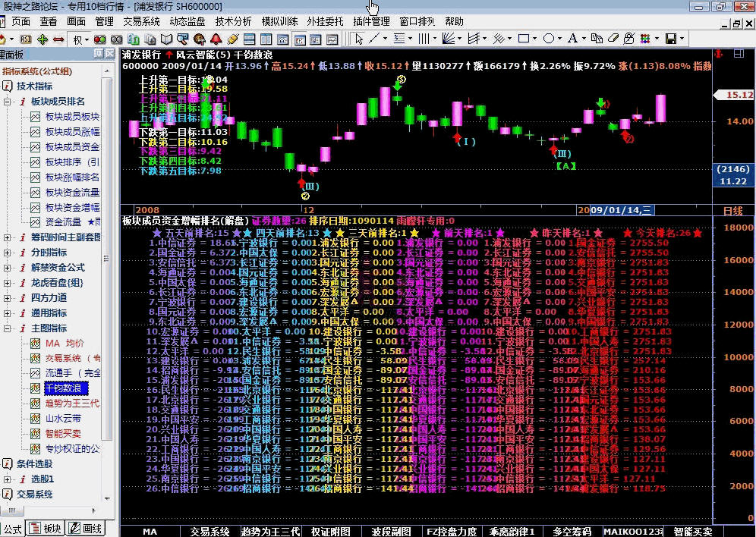756x537 pixels.
Task: Open the 插件管理 menu
Action: pos(371,22)
